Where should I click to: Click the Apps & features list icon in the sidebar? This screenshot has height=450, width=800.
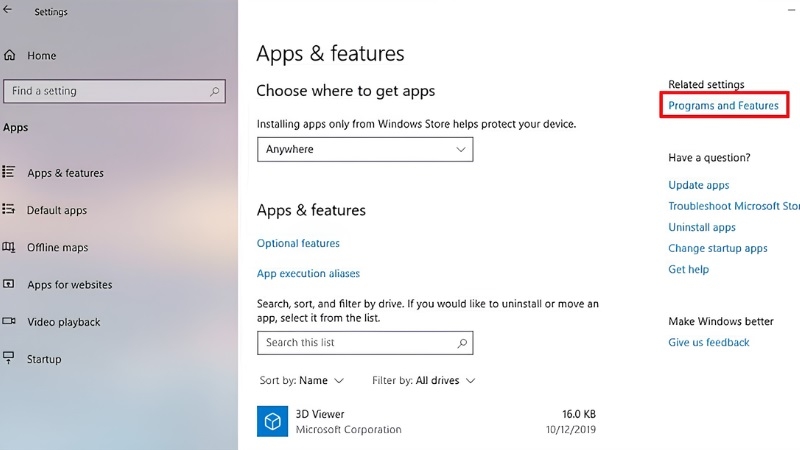point(8,172)
